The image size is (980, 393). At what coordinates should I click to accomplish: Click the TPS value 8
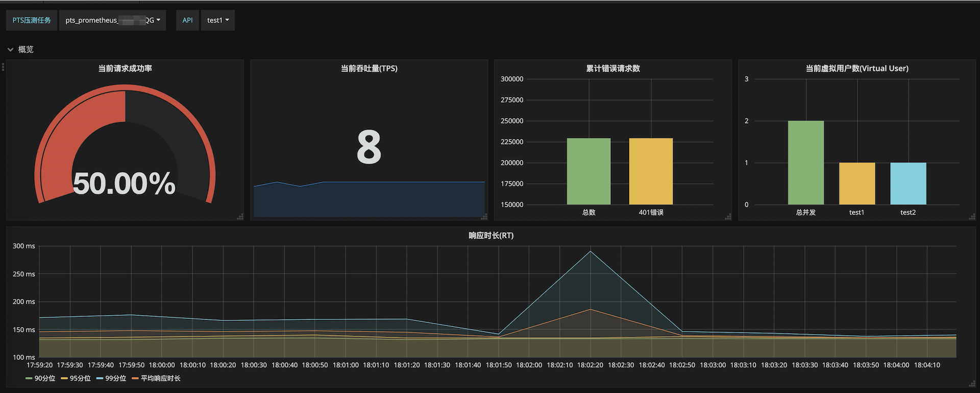pos(369,147)
